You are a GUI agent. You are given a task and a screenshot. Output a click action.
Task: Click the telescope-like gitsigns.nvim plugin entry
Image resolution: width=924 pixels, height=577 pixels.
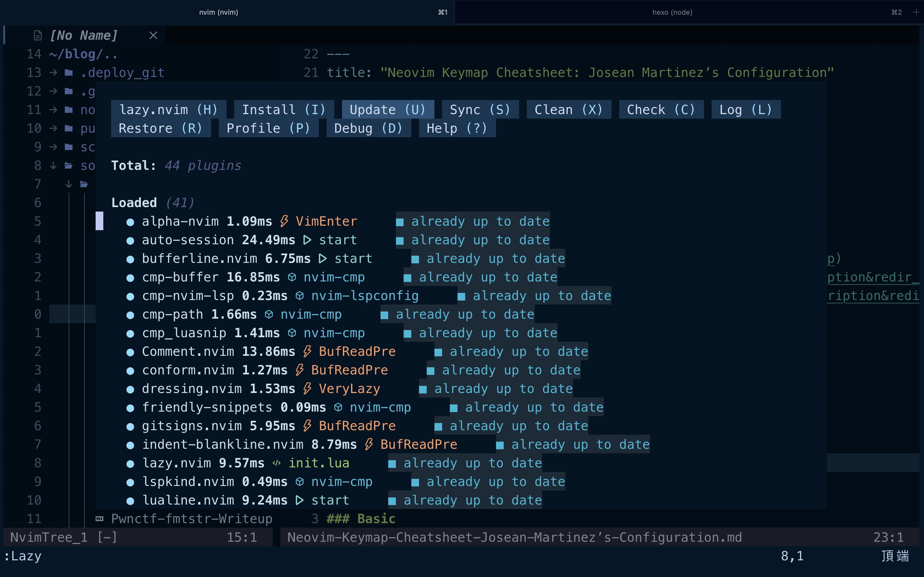pos(192,426)
